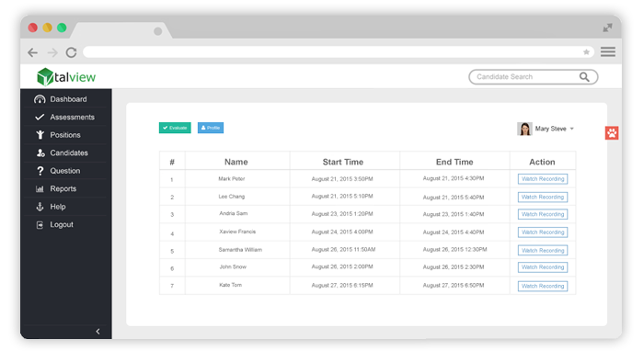Click the Question mark icon in sidebar
This screenshot has width=644, height=362.
pyautogui.click(x=40, y=171)
